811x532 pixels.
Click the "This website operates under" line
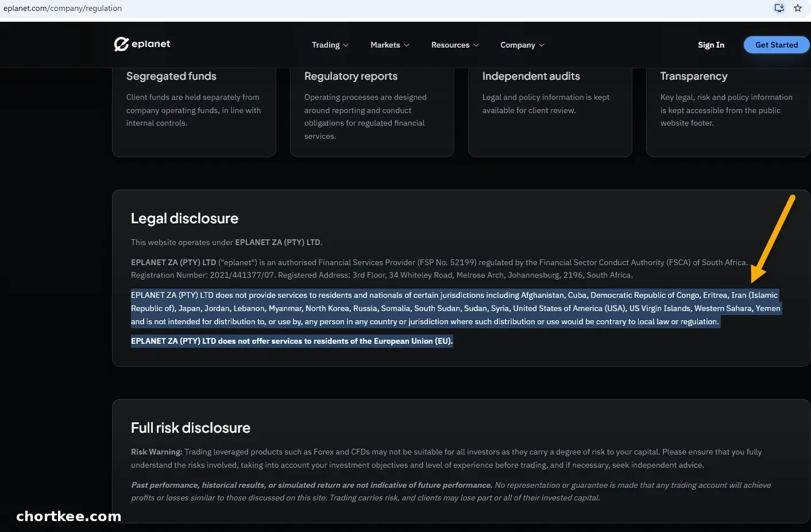(227, 242)
